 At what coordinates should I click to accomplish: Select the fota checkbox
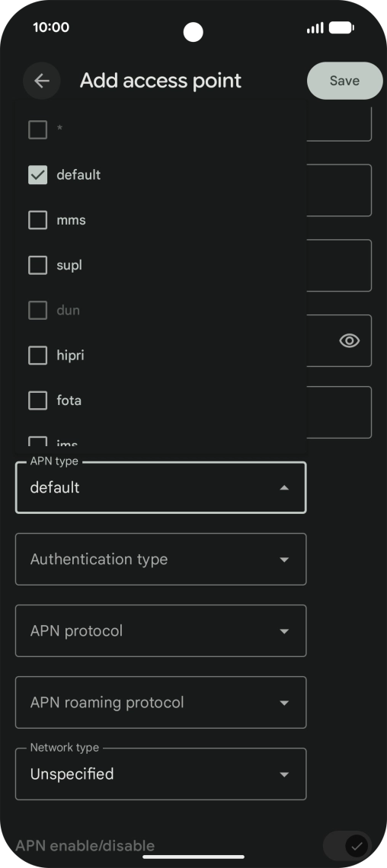click(37, 400)
